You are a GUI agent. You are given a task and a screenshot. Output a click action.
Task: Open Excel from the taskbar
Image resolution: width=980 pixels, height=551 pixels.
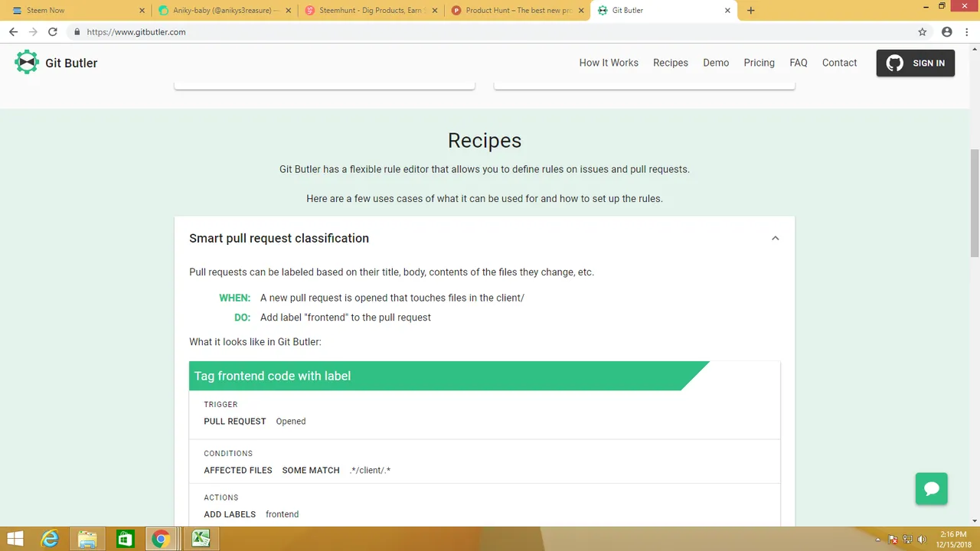tap(201, 539)
